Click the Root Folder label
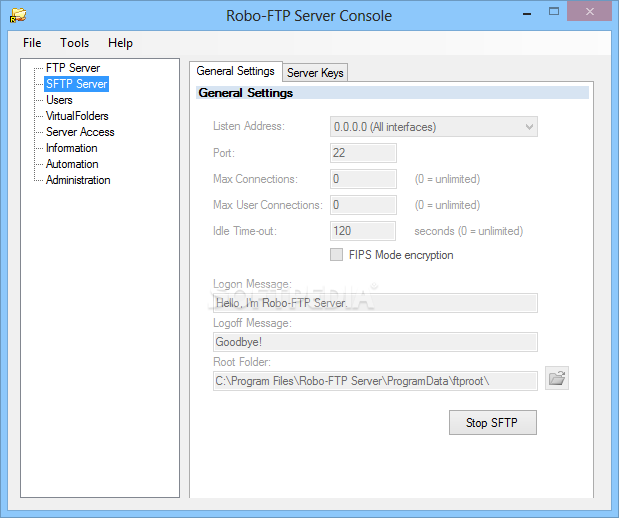The height and width of the screenshot is (518, 619). (242, 362)
